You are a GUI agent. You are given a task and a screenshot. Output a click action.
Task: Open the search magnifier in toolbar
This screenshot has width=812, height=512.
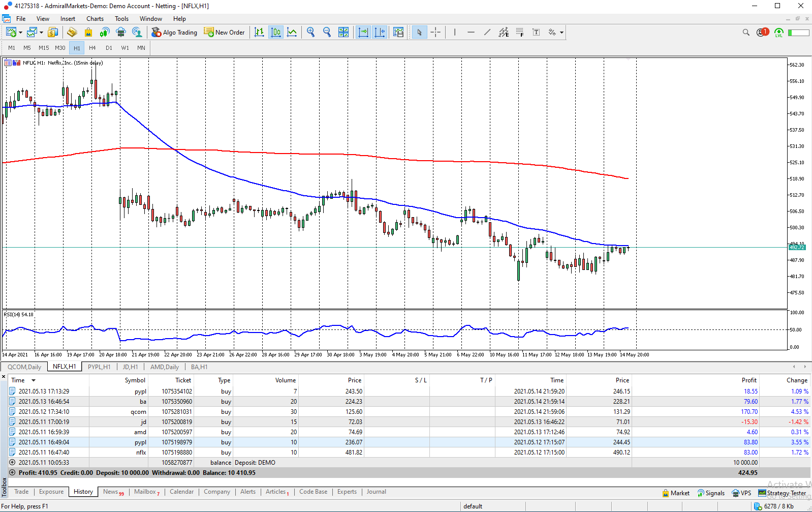coord(746,32)
